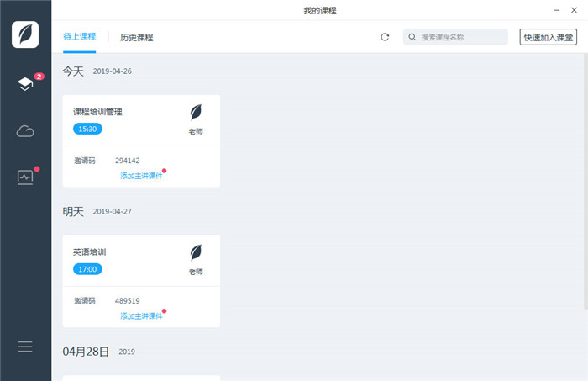Click the magnifier icon in search box
The width and height of the screenshot is (588, 381).
[x=412, y=37]
